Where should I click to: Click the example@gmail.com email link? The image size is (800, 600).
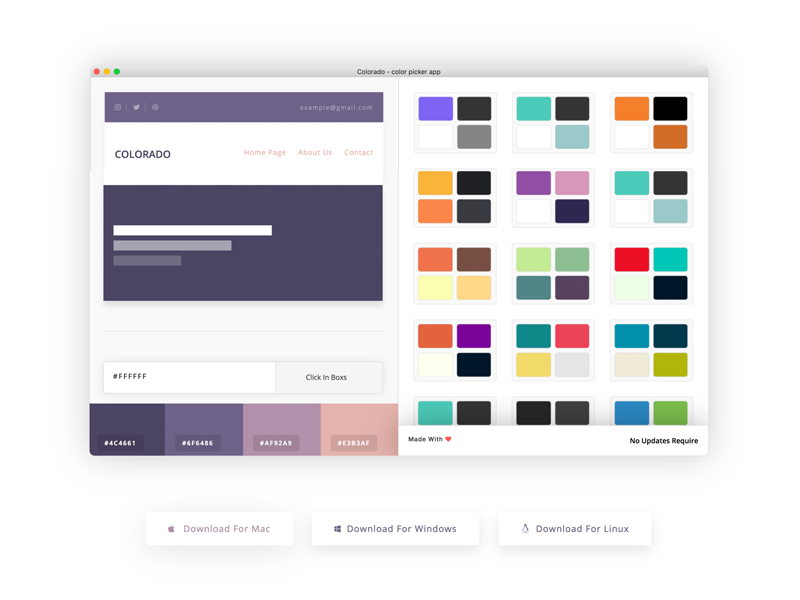pyautogui.click(x=336, y=108)
